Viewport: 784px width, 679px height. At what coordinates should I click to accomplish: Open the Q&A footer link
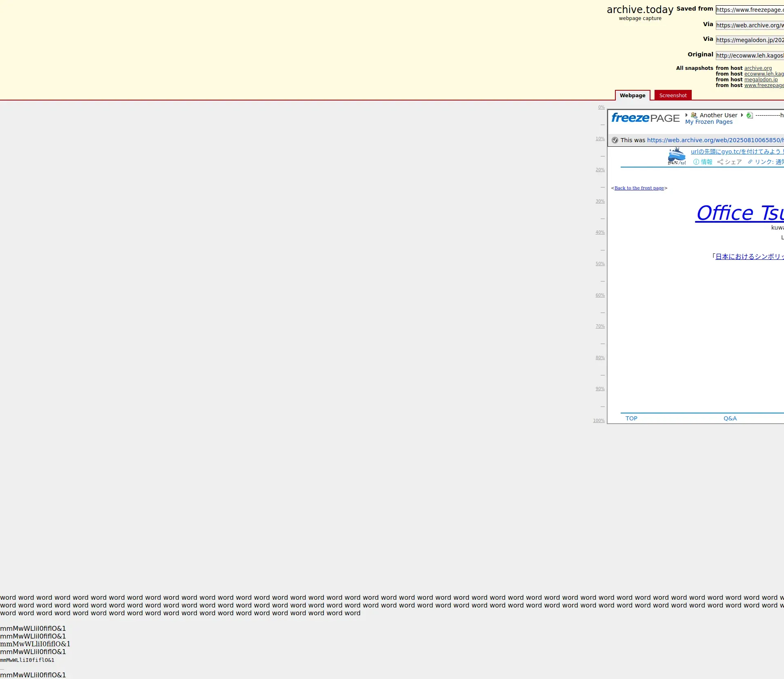click(x=730, y=418)
